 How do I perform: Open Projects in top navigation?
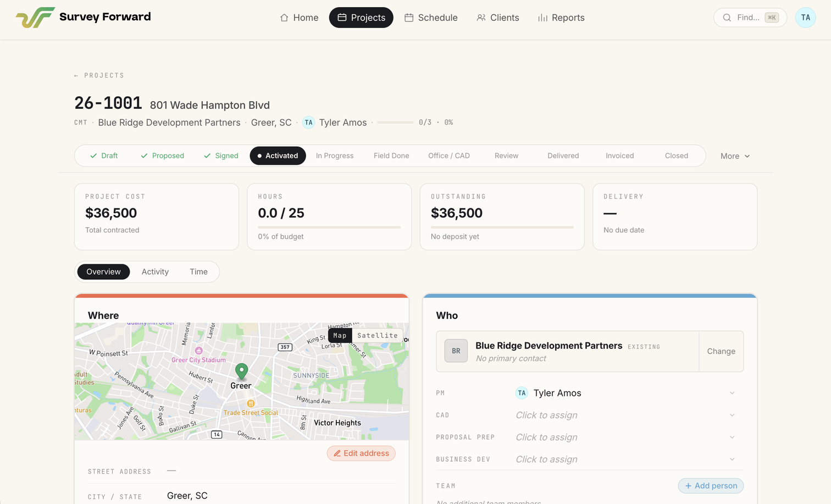coord(361,18)
